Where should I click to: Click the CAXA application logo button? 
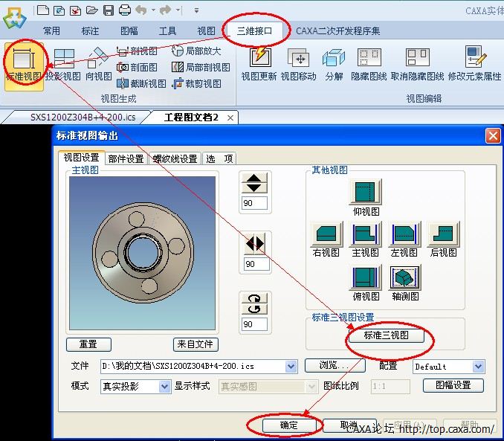click(14, 18)
